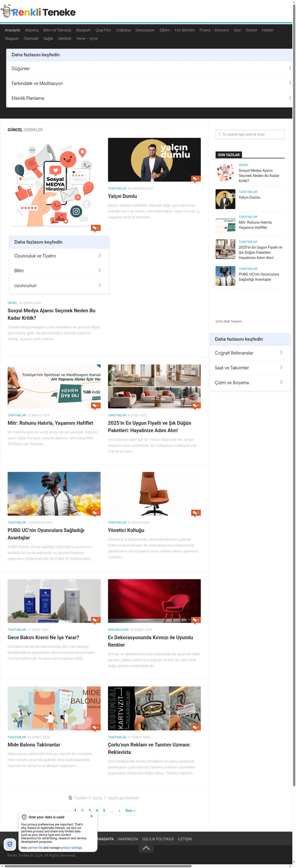Click comment badge on the office chair image
Screen dimensions: 296x868
point(196,513)
